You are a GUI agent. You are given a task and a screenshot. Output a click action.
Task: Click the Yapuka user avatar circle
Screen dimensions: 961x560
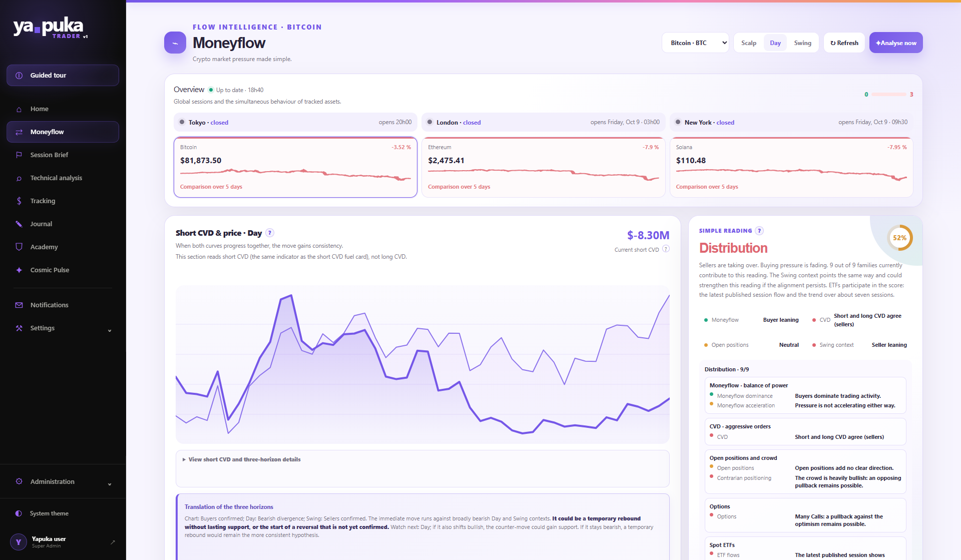[x=19, y=542]
